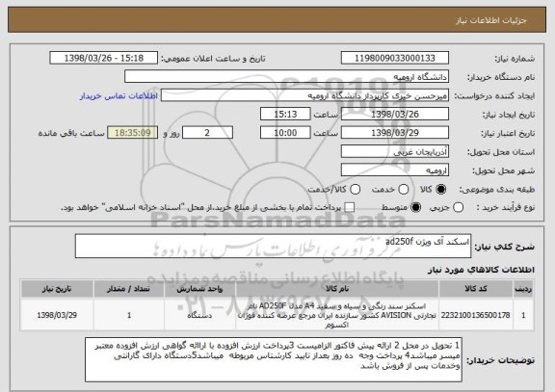Screen dimensions: 555x392
Task: Click the کد کالا column header
Action: (x=476, y=289)
